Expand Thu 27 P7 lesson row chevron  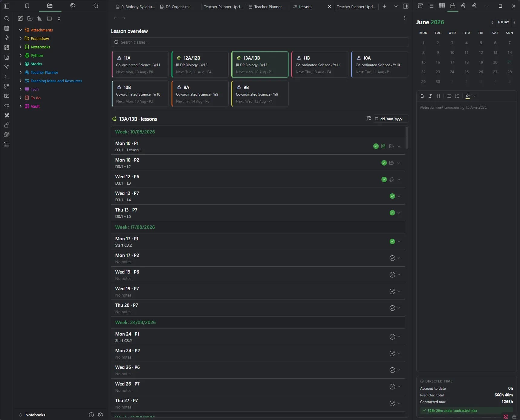[x=399, y=403]
